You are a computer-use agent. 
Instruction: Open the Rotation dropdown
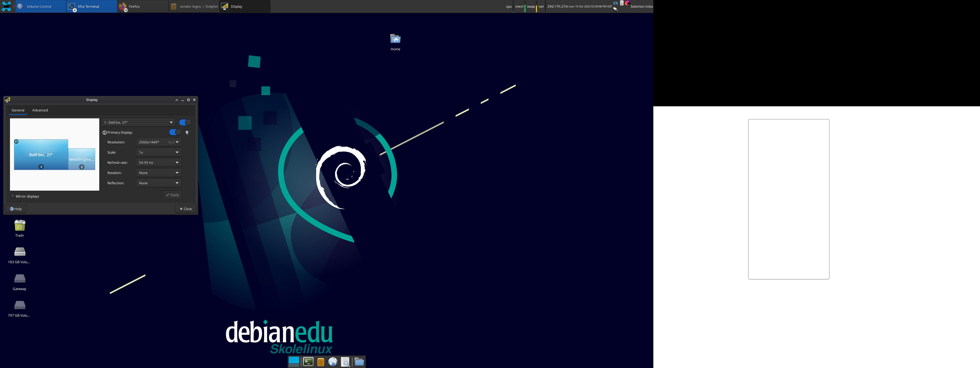159,173
